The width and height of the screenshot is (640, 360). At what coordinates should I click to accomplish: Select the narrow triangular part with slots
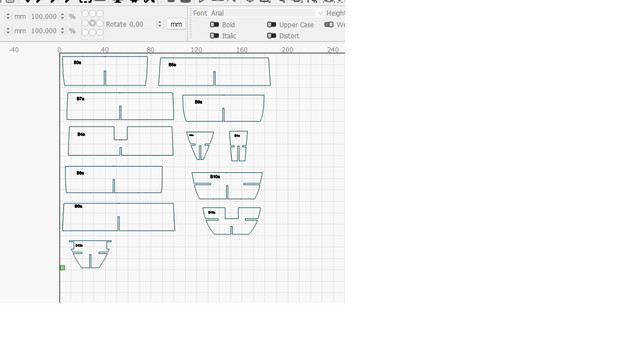200,145
